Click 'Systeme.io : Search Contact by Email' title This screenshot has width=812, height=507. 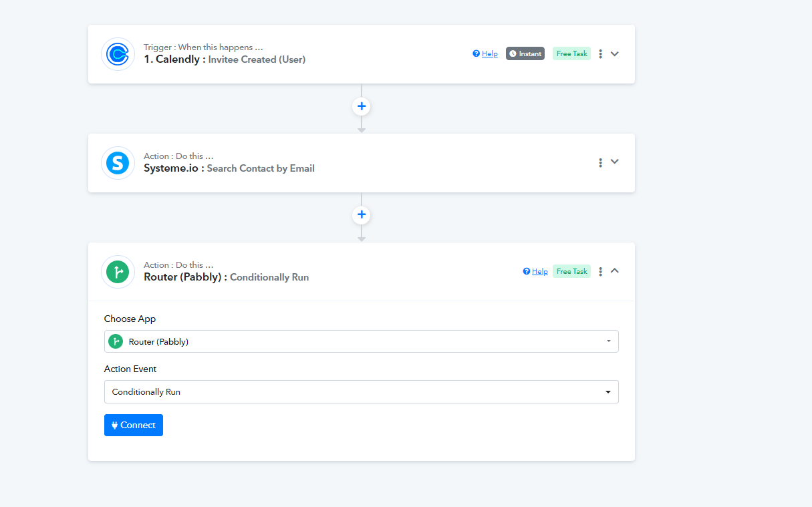pos(229,168)
